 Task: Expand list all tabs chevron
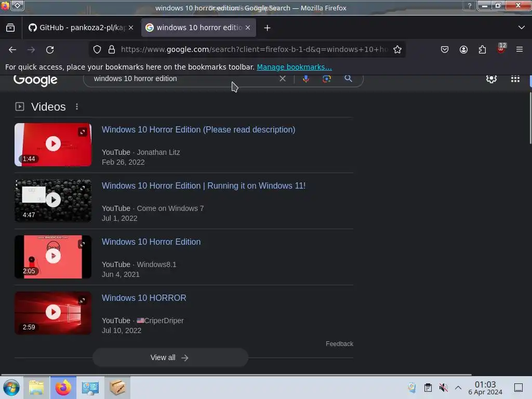[x=522, y=28]
